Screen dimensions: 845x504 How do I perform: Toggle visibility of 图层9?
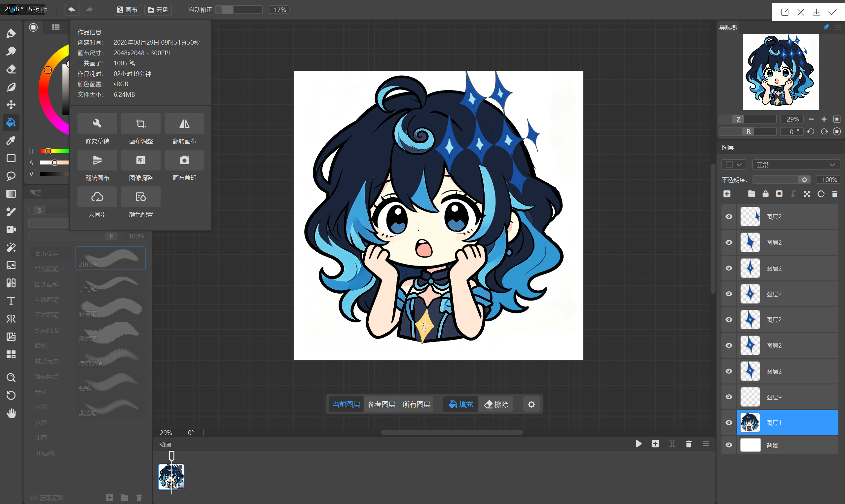click(729, 397)
